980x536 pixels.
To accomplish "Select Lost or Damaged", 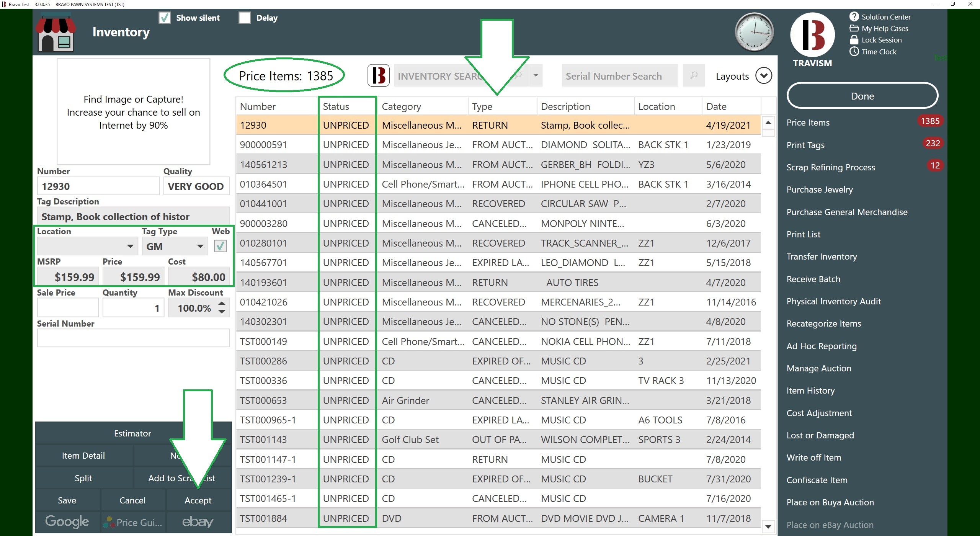I will [x=820, y=435].
